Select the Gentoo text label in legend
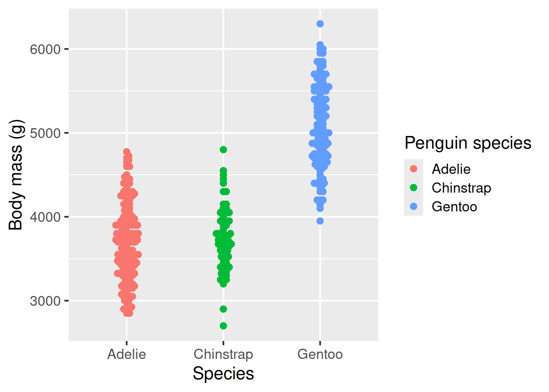This screenshot has width=549, height=392. [454, 207]
